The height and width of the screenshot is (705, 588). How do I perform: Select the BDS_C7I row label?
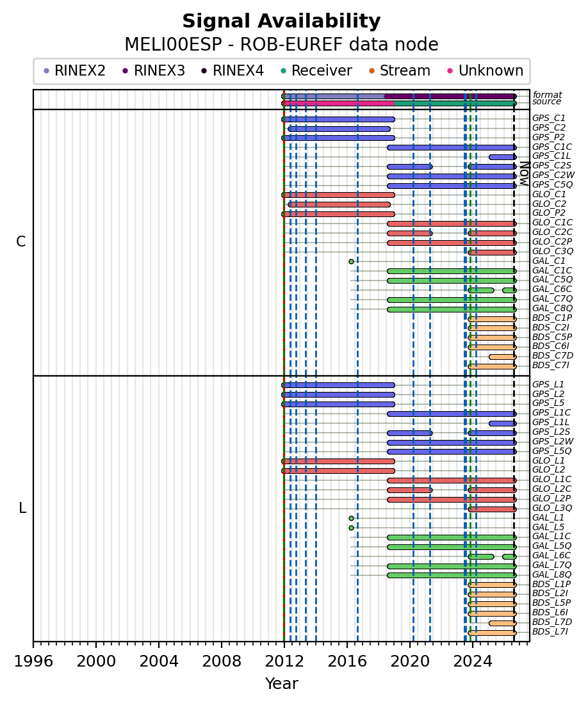(x=551, y=366)
